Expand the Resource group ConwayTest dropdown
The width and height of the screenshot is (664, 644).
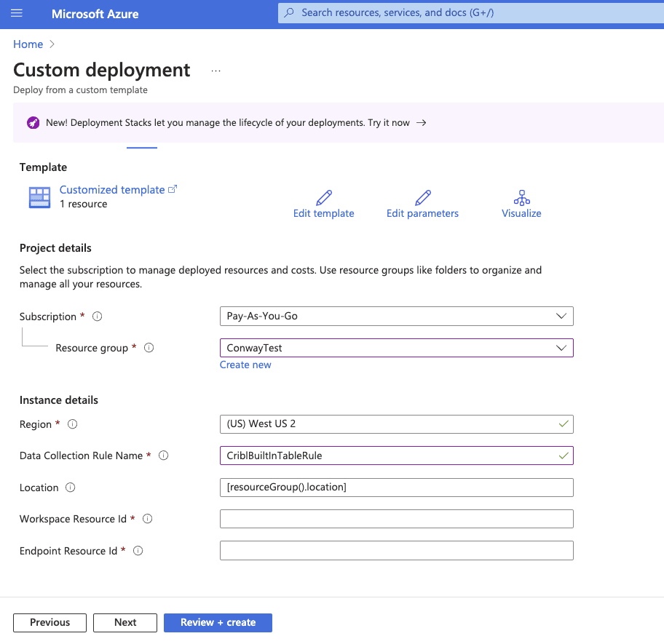pyautogui.click(x=396, y=348)
